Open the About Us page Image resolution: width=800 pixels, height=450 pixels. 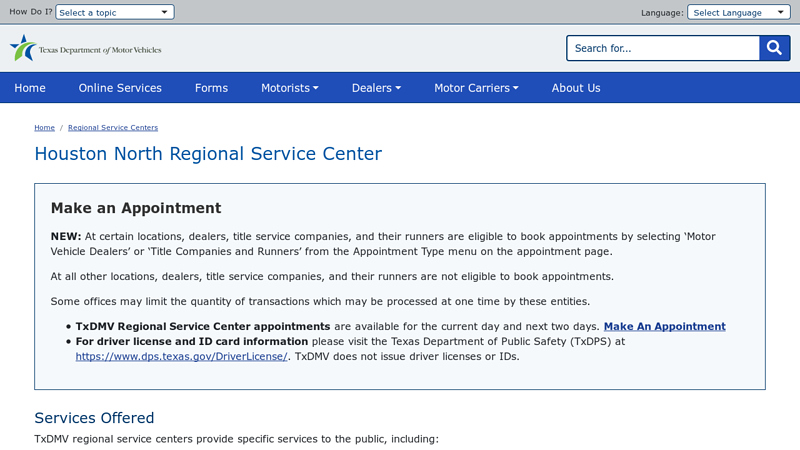point(576,88)
